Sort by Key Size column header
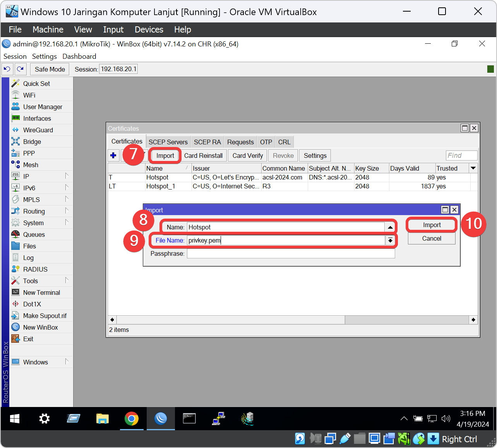 coord(372,168)
